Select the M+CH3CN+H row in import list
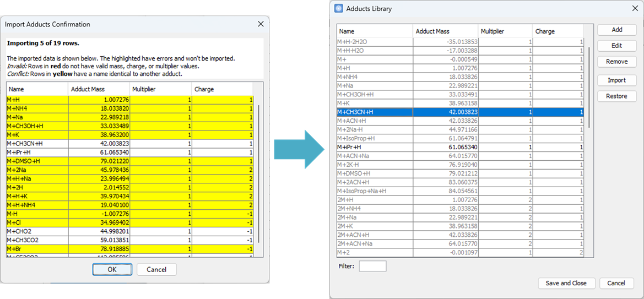Screen dimensions: 644x299 tap(37, 143)
